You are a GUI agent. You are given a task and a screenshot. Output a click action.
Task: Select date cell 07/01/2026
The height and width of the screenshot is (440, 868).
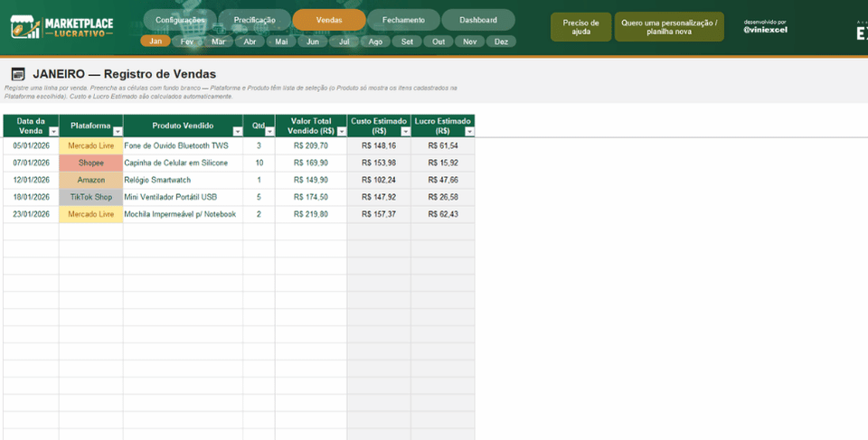click(31, 164)
